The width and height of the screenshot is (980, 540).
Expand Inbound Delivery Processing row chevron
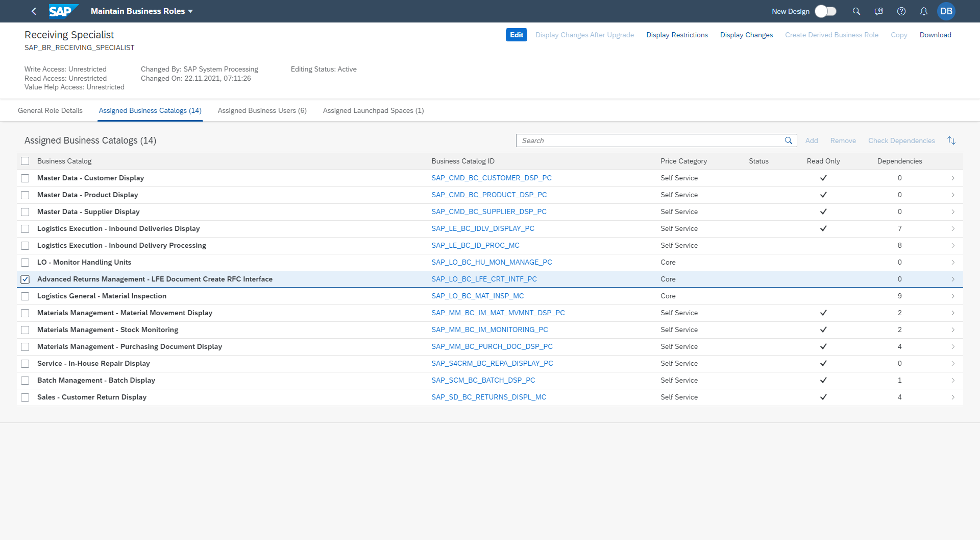953,246
